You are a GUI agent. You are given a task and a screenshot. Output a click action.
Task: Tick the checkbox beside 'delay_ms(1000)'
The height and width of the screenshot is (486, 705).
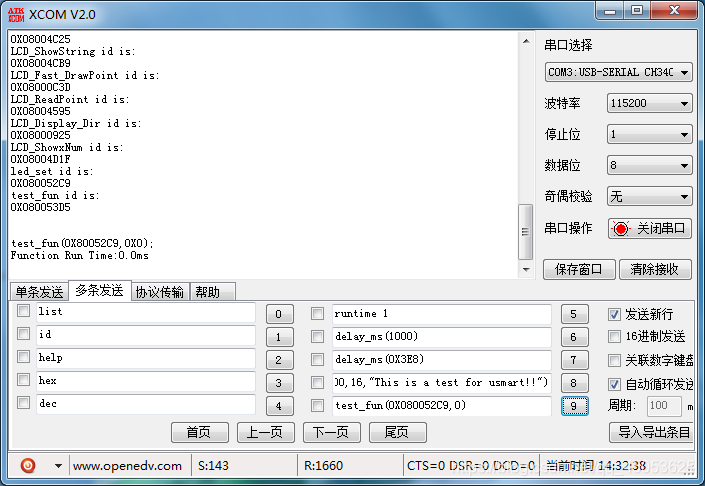click(317, 336)
